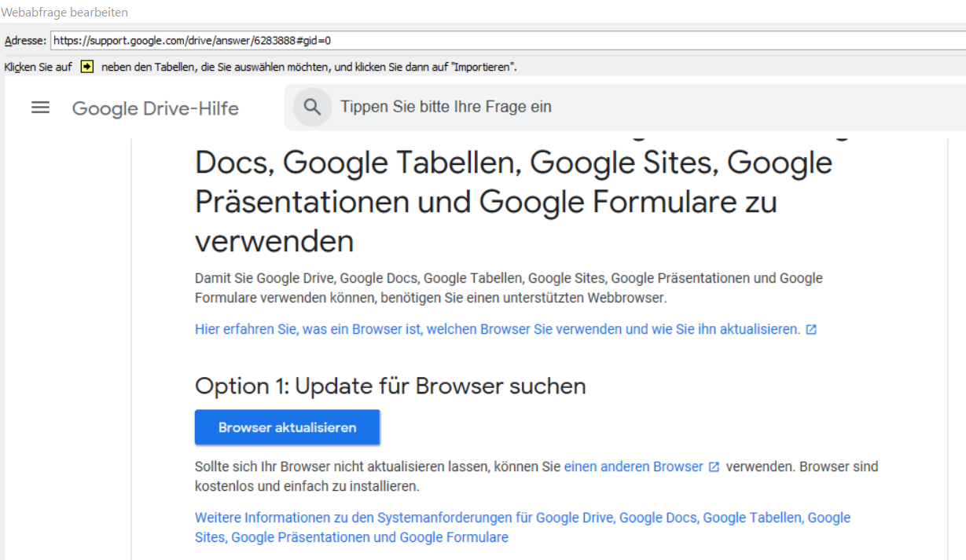Click the heading 'Präsentationen und Google Formulare zu'
Image resolution: width=966 pixels, height=560 pixels.
click(x=486, y=202)
